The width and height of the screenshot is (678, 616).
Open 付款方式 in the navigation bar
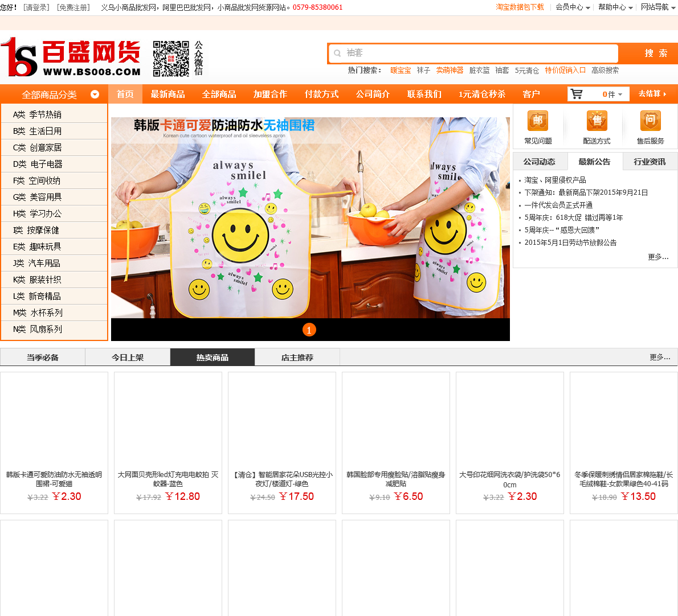322,94
